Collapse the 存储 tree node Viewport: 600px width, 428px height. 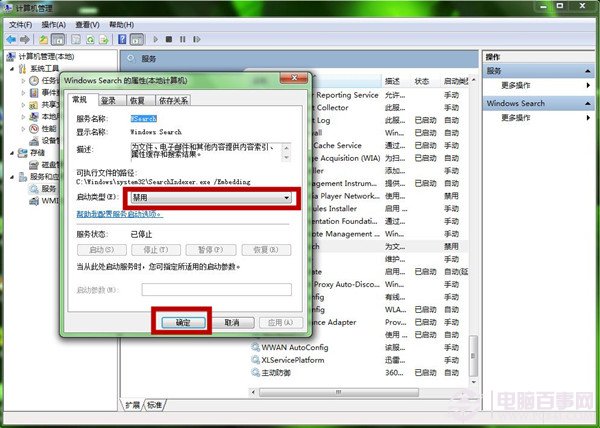coord(12,153)
